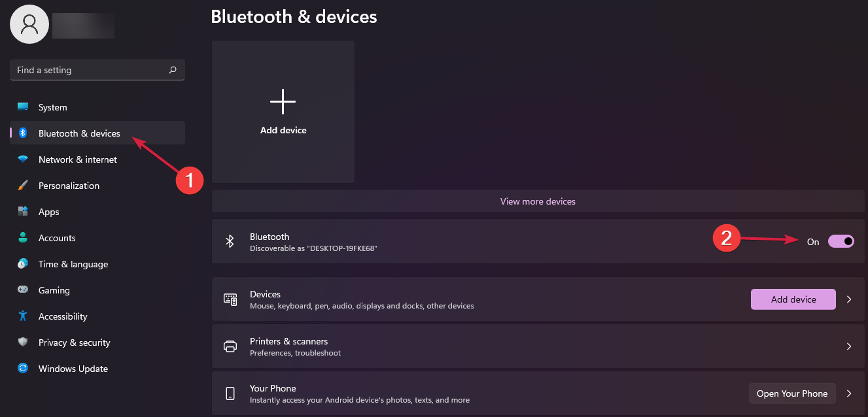The image size is (868, 417).
Task: Expand the Your Phone entry
Action: 849,393
